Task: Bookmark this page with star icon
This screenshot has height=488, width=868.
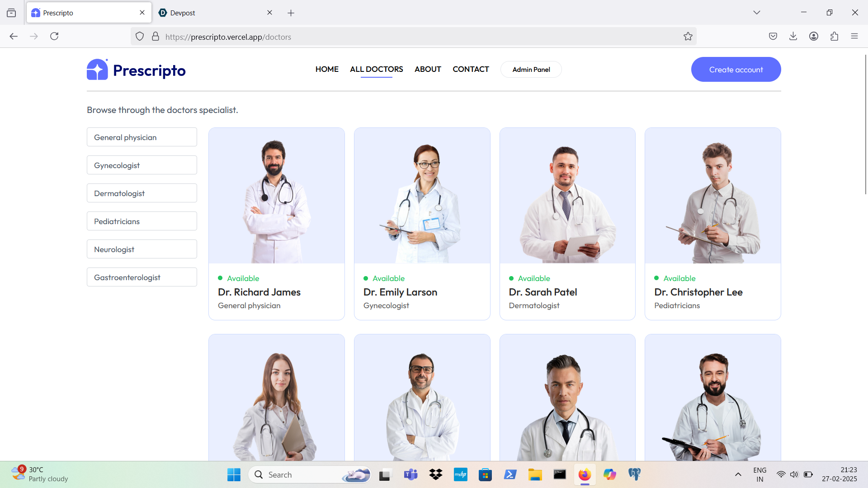Action: click(688, 37)
